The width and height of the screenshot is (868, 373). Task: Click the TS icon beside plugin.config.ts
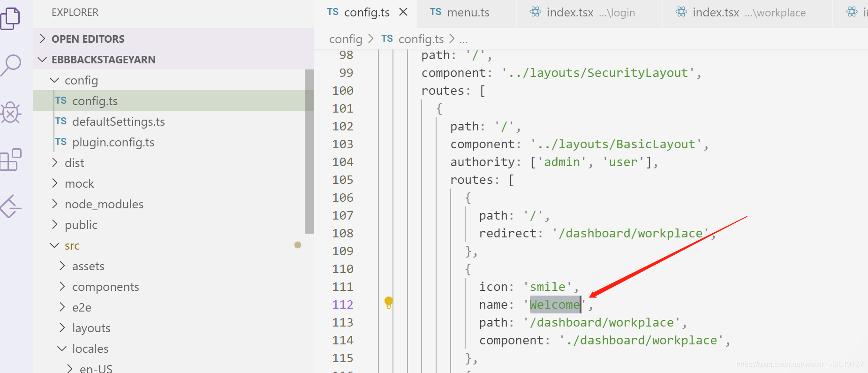(61, 142)
